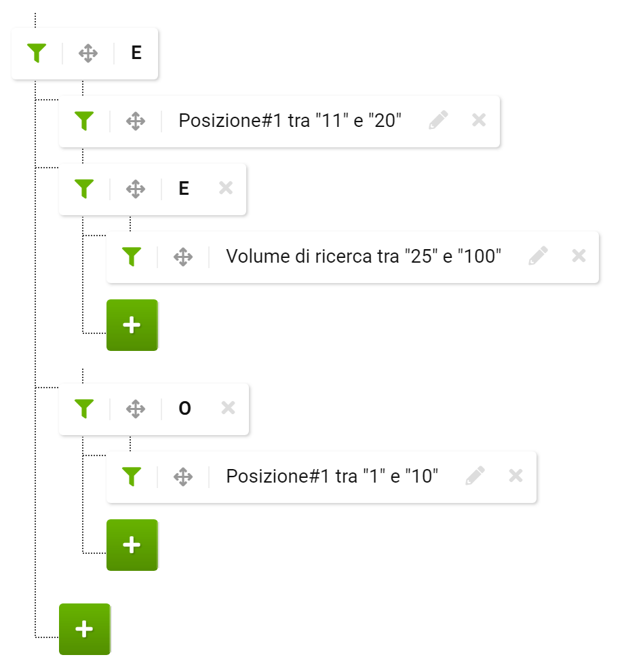This screenshot has width=624, height=672.
Task: Edit the Posizione#1 tra "11" e "20" filter
Action: tap(438, 120)
